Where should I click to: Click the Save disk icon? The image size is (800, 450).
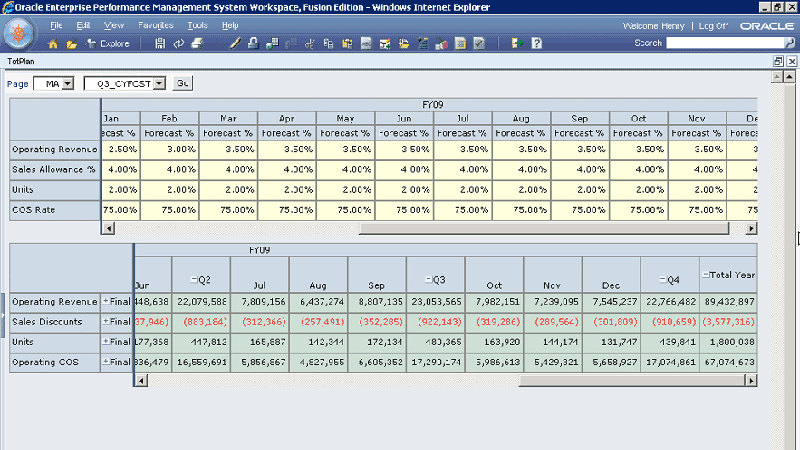pyautogui.click(x=160, y=44)
